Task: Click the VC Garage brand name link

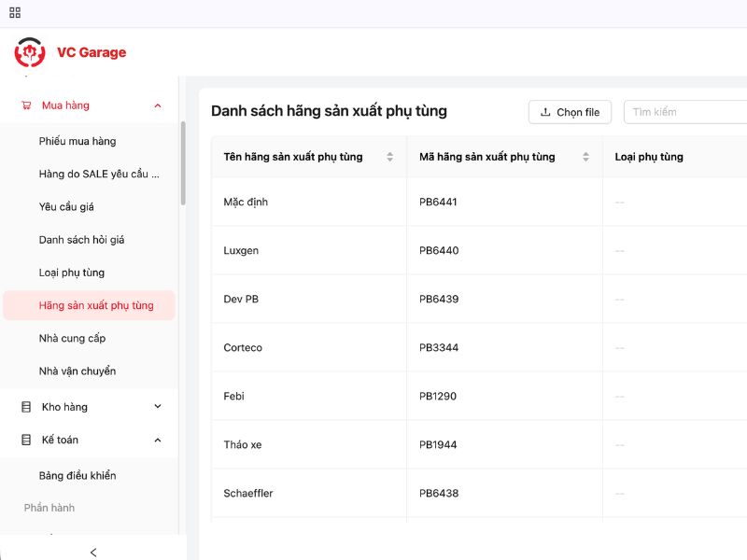Action: [x=92, y=52]
